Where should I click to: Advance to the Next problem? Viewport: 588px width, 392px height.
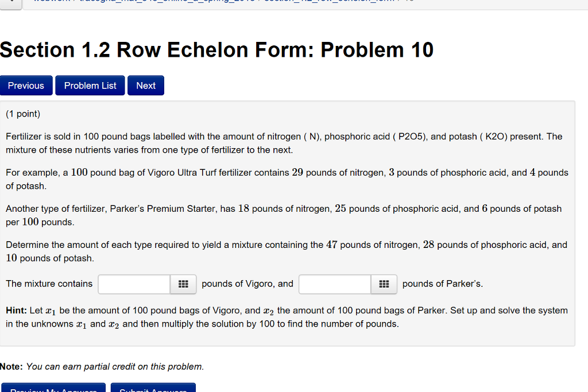click(x=145, y=85)
